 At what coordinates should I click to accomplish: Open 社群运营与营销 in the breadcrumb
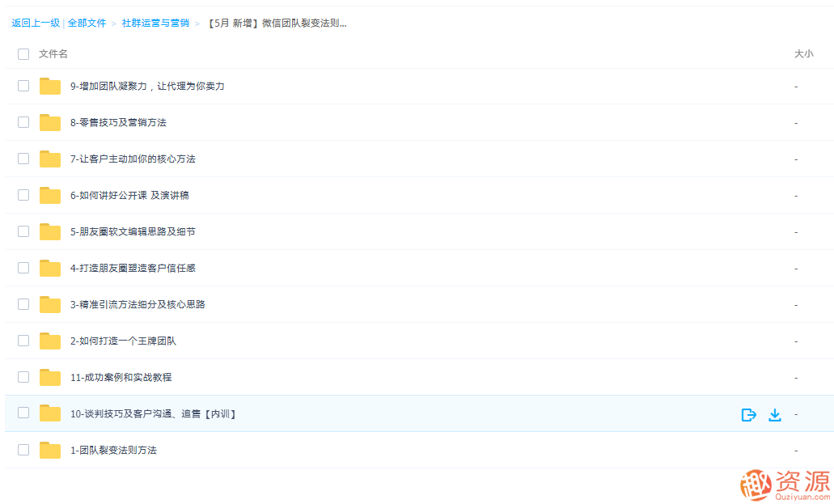click(155, 23)
